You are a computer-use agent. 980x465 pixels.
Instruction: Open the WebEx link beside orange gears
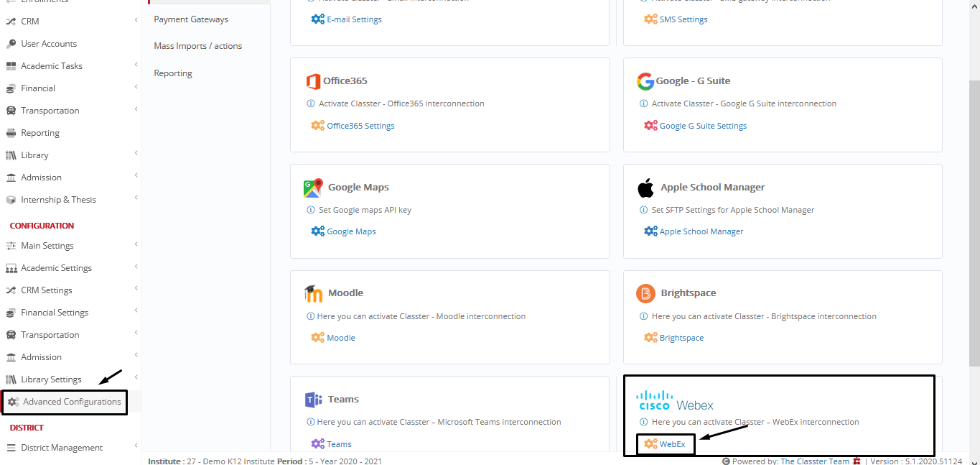[673, 444]
